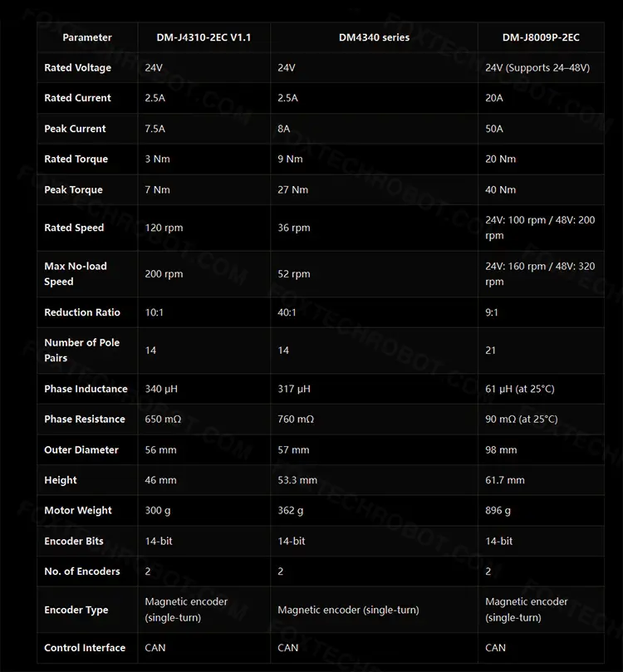
Task: Click the DM4340 series column header
Action: click(374, 37)
